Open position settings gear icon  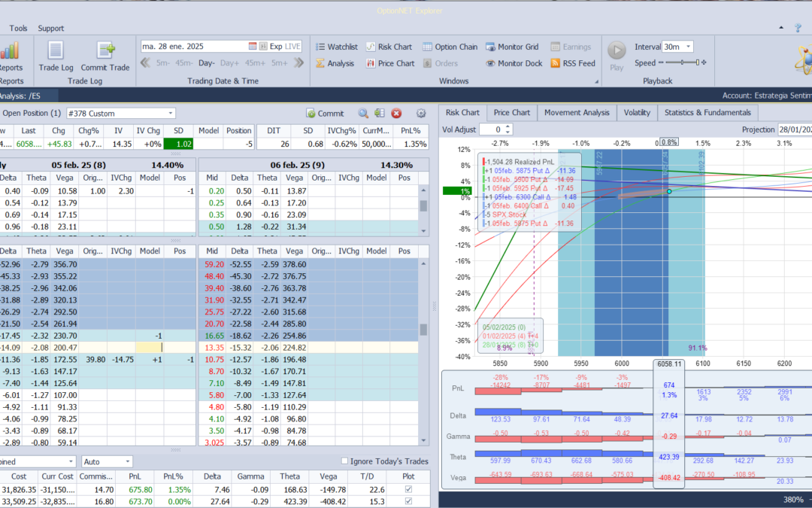click(x=421, y=113)
